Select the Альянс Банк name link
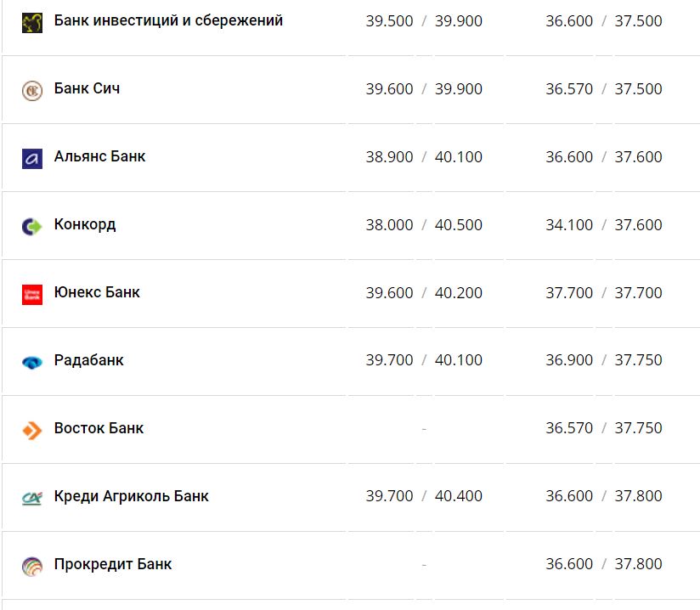This screenshot has height=610, width=700. (x=99, y=156)
